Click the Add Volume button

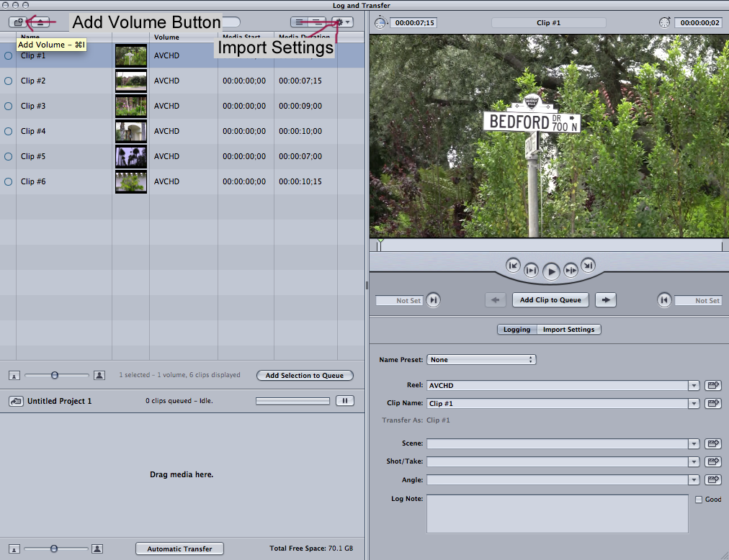[18, 22]
